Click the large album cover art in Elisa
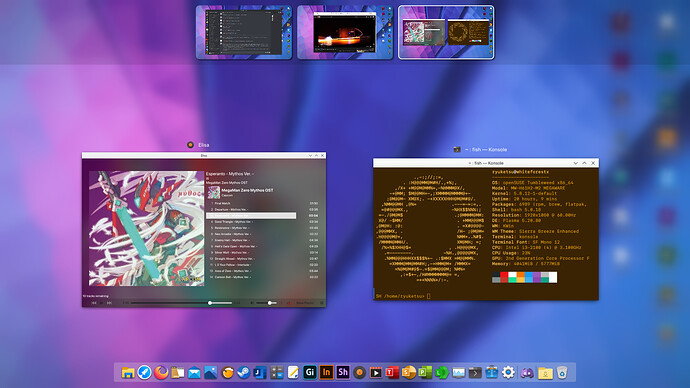The image size is (690, 388). (x=147, y=228)
